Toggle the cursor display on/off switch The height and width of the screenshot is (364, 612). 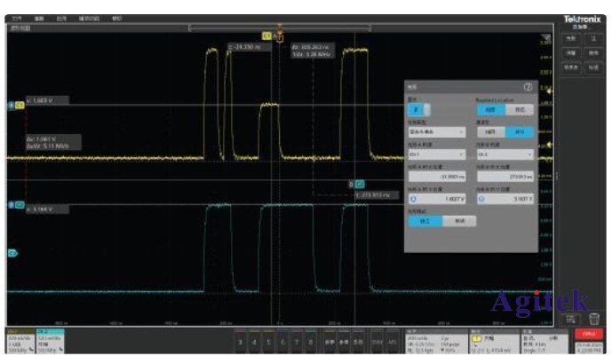point(416,109)
